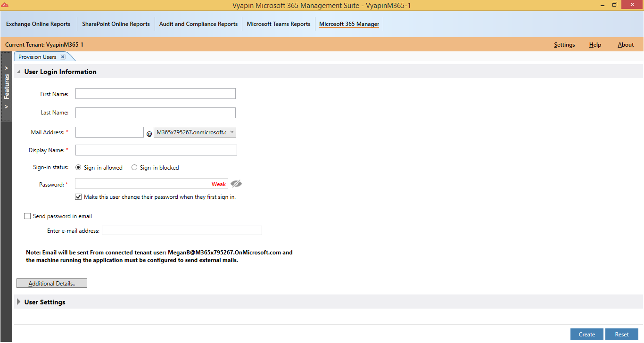Click the Vyapin app logo icon

tap(5, 5)
